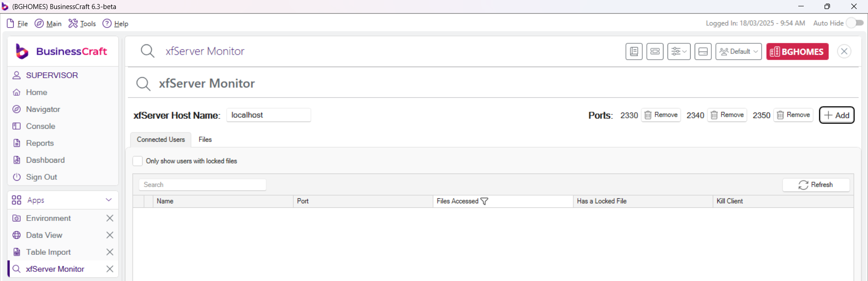Close the Table Import app entry
The image size is (868, 281).
pos(110,252)
